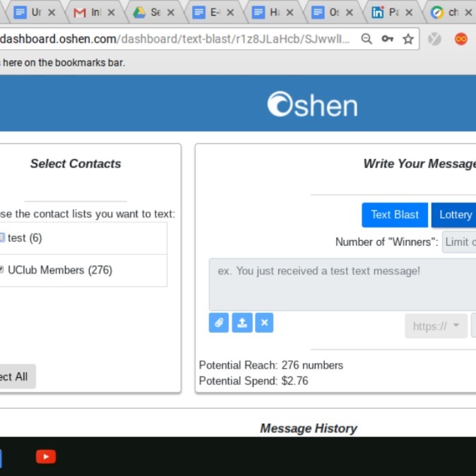Bookmark the page with the star icon
The height and width of the screenshot is (476, 476).
pyautogui.click(x=407, y=39)
